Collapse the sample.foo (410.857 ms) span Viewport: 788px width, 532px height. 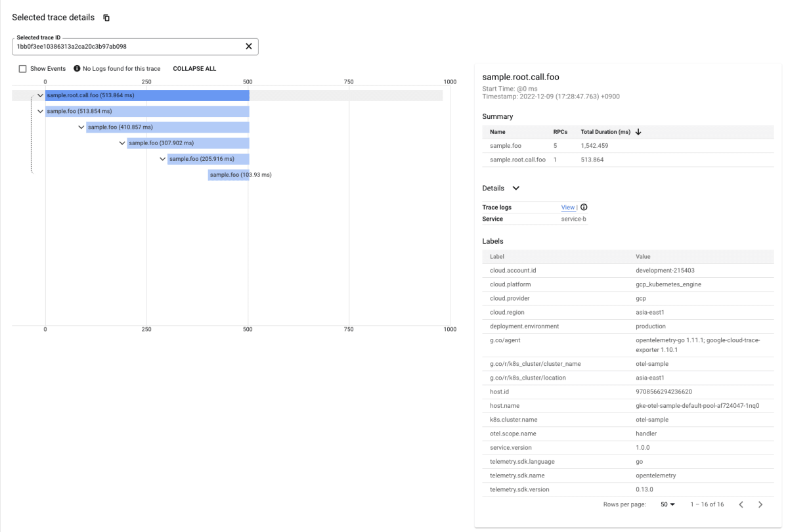pyautogui.click(x=81, y=127)
